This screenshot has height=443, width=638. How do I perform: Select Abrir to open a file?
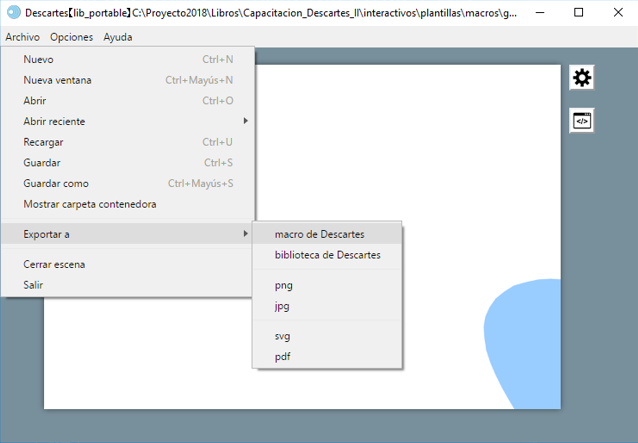click(x=128, y=100)
